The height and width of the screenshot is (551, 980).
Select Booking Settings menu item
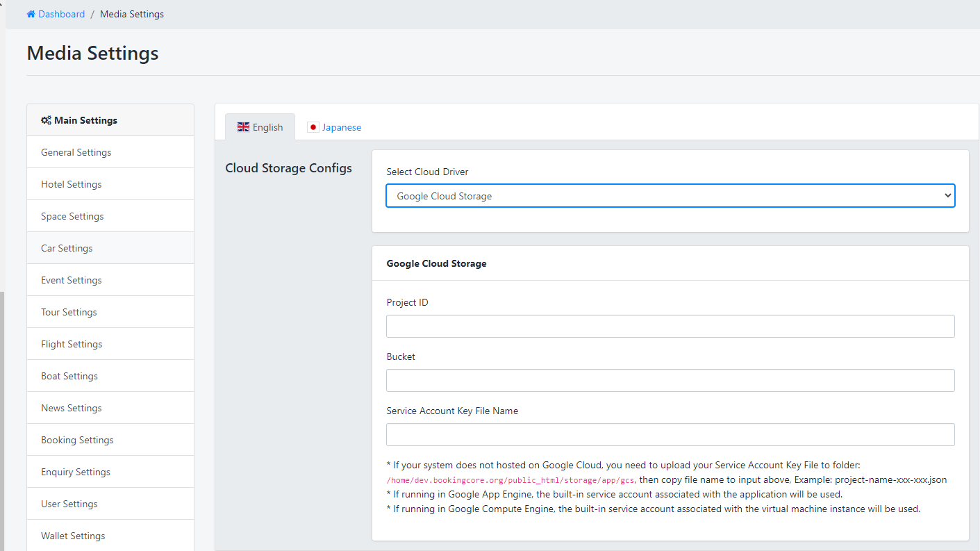(77, 440)
